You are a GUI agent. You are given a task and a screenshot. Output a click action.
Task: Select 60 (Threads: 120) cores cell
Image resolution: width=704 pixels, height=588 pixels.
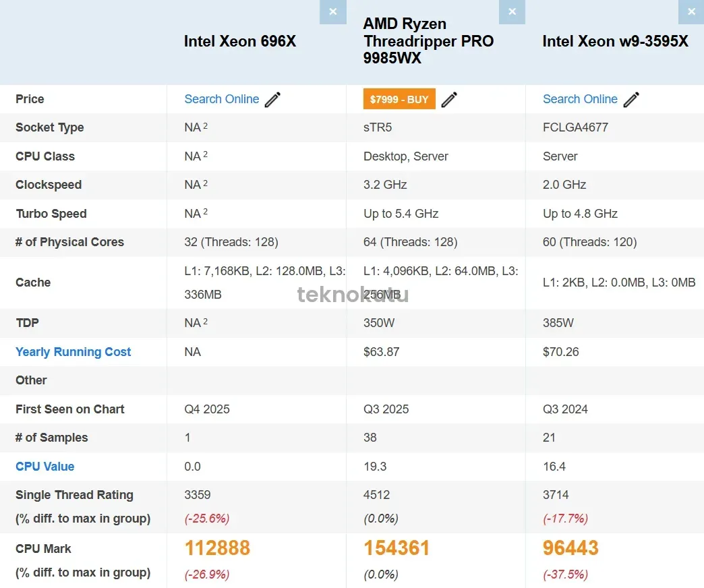[x=590, y=242]
